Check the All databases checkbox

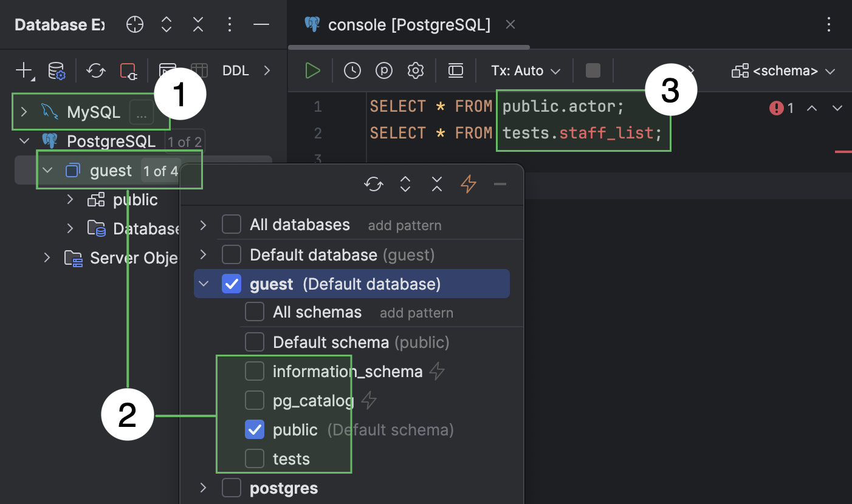pos(232,224)
